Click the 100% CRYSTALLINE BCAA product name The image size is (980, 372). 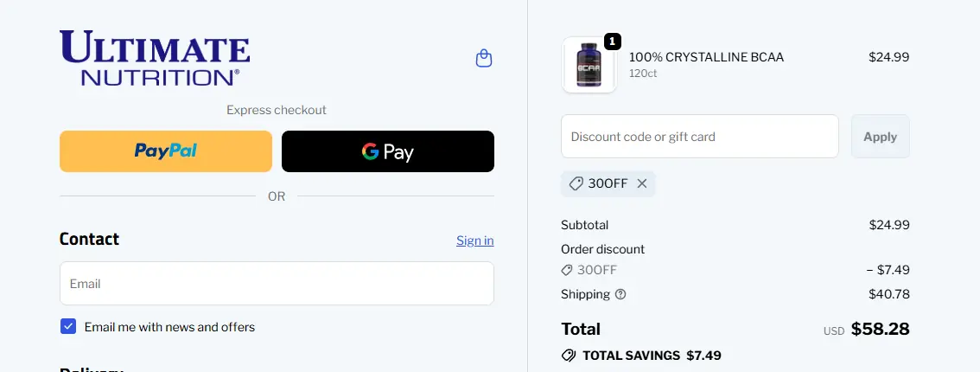706,57
